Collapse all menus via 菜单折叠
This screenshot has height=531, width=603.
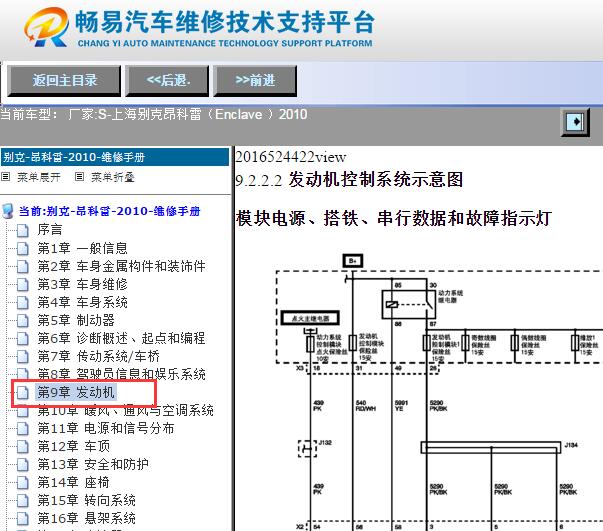[113, 177]
